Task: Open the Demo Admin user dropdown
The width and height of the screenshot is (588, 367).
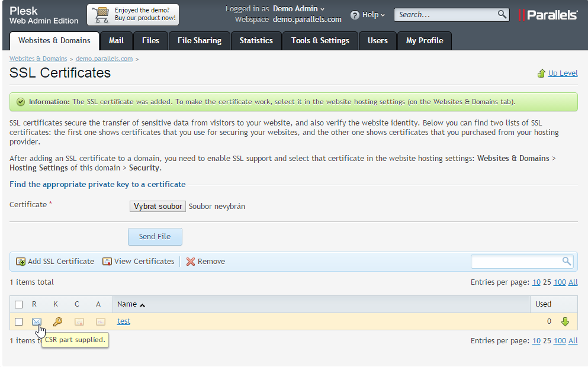Action: pos(298,9)
